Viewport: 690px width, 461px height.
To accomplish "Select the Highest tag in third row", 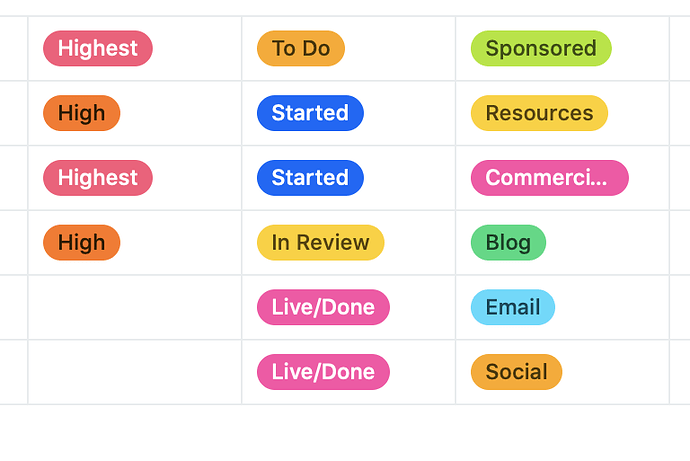I will 98,178.
